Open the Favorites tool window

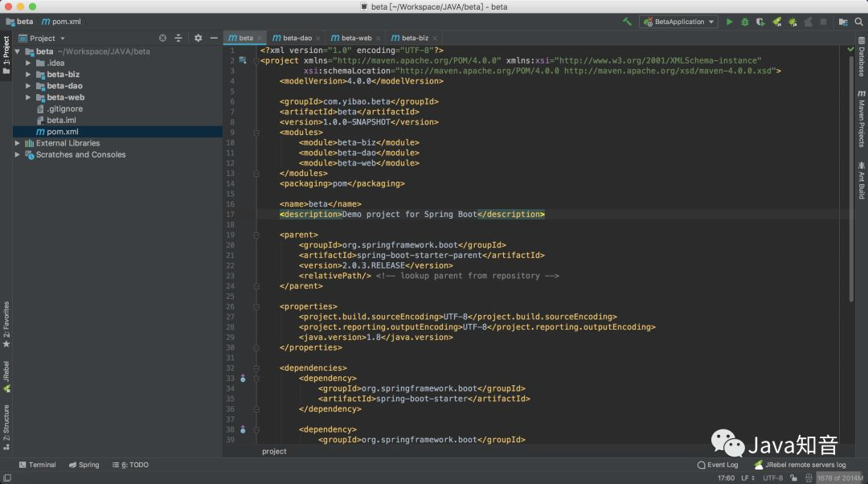pyautogui.click(x=6, y=325)
